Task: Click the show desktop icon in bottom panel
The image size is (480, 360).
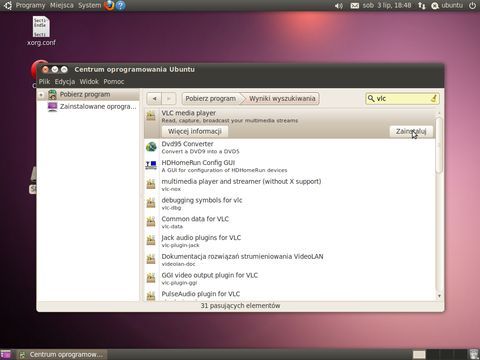Action: (x=6, y=354)
